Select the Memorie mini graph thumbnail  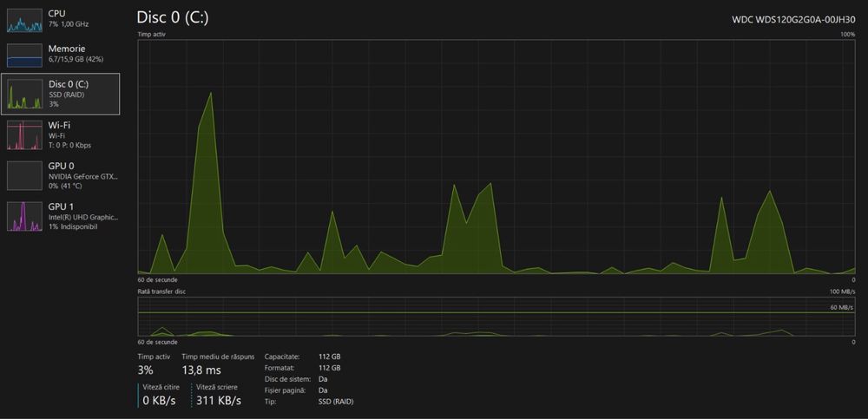pos(24,55)
